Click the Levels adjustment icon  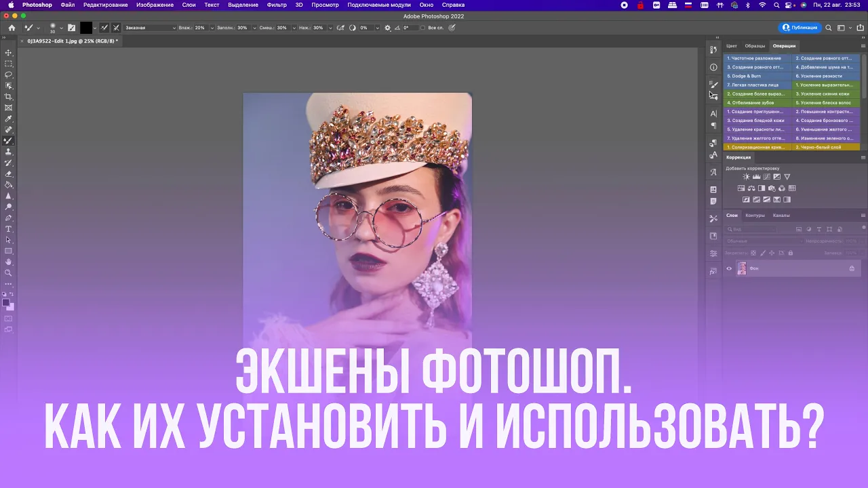(x=757, y=177)
